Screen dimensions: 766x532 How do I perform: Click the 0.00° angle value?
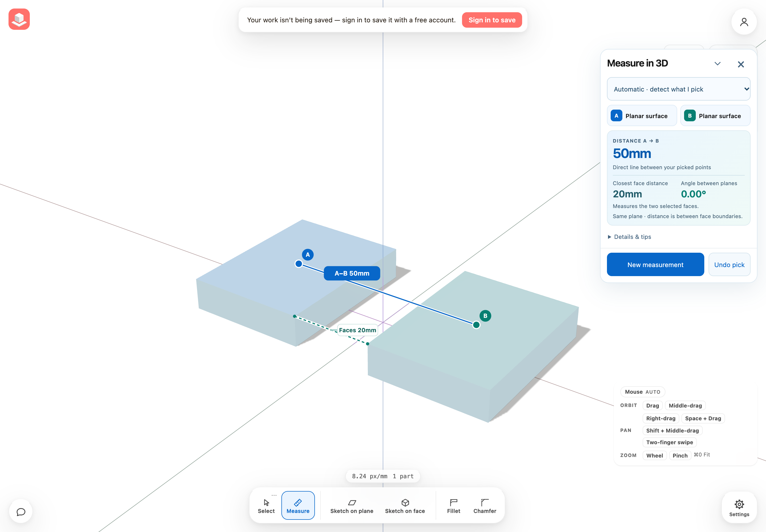[x=693, y=194]
